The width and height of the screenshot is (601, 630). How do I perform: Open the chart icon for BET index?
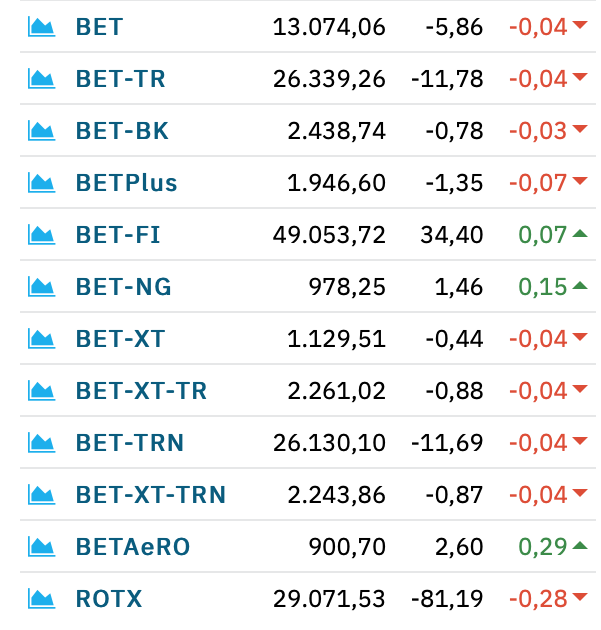41,27
